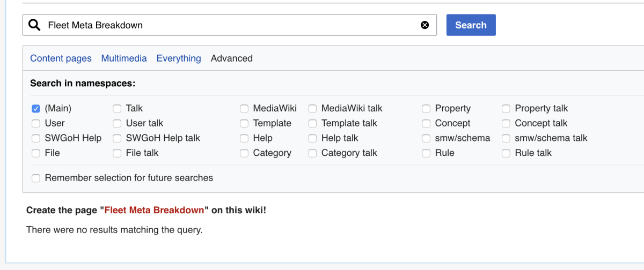Select the Everything search tab
Image resolution: width=644 pixels, height=270 pixels.
[x=179, y=58]
